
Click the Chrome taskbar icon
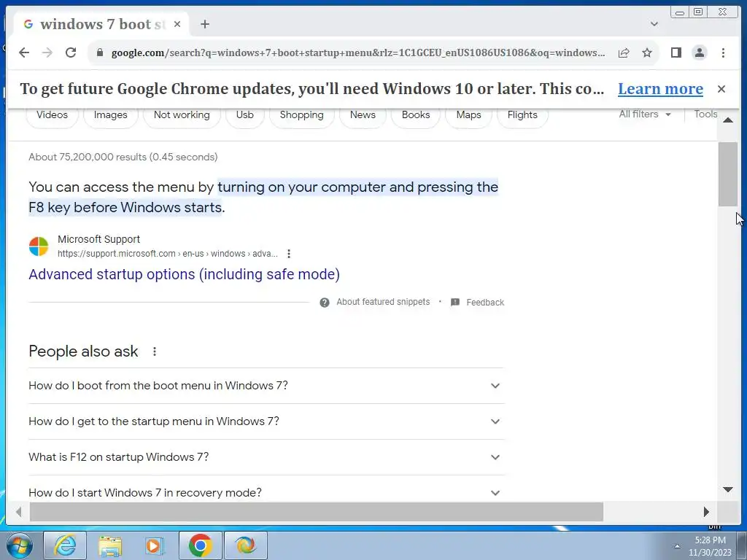(x=200, y=545)
